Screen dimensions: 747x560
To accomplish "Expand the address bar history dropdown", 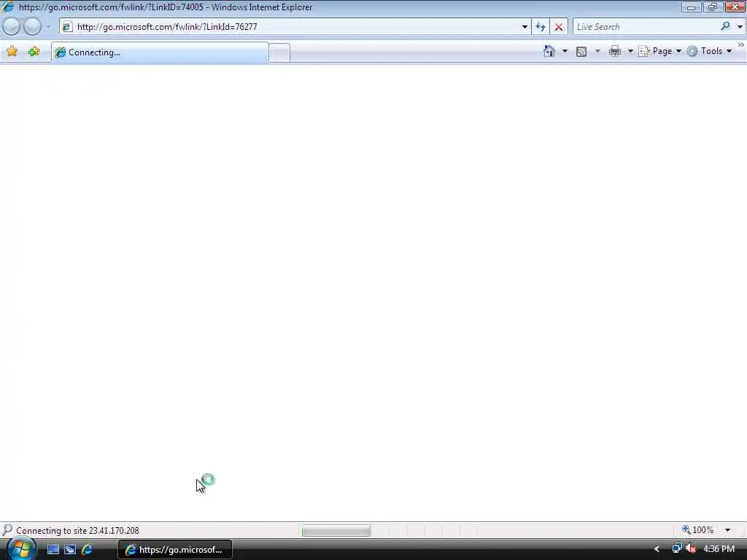I will point(525,27).
